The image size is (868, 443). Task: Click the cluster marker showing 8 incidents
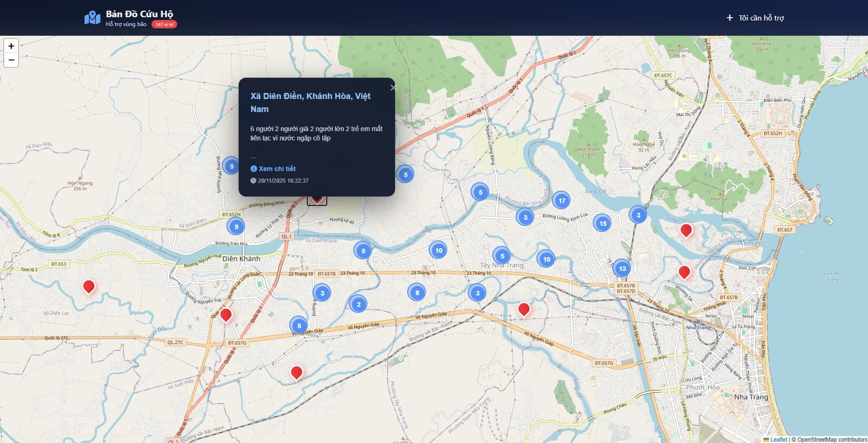[x=417, y=292]
